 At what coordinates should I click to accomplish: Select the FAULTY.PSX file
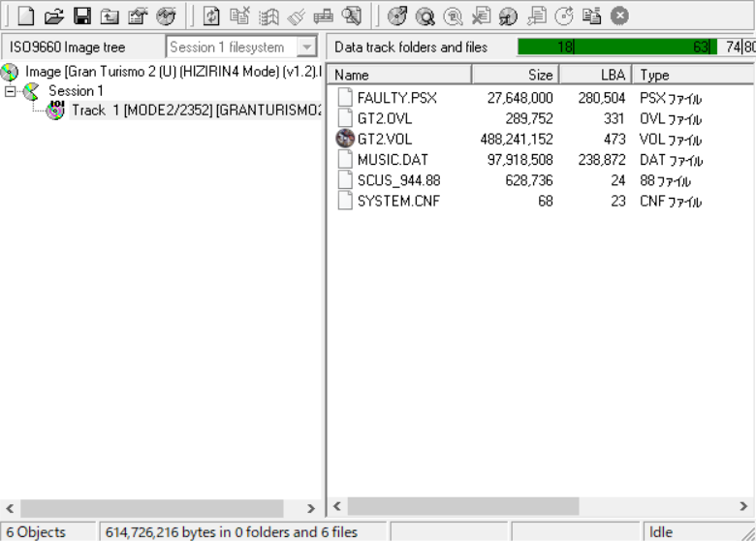(x=396, y=98)
